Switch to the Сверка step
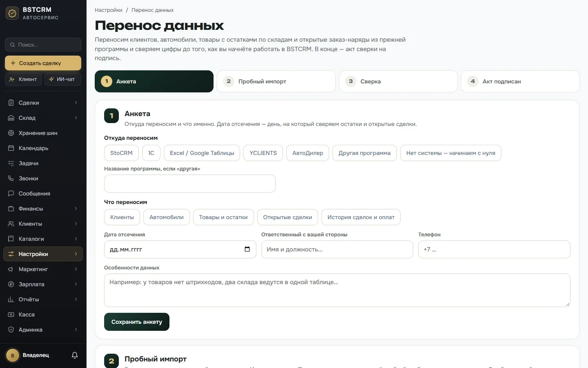The height and width of the screenshot is (368, 588). [398, 81]
